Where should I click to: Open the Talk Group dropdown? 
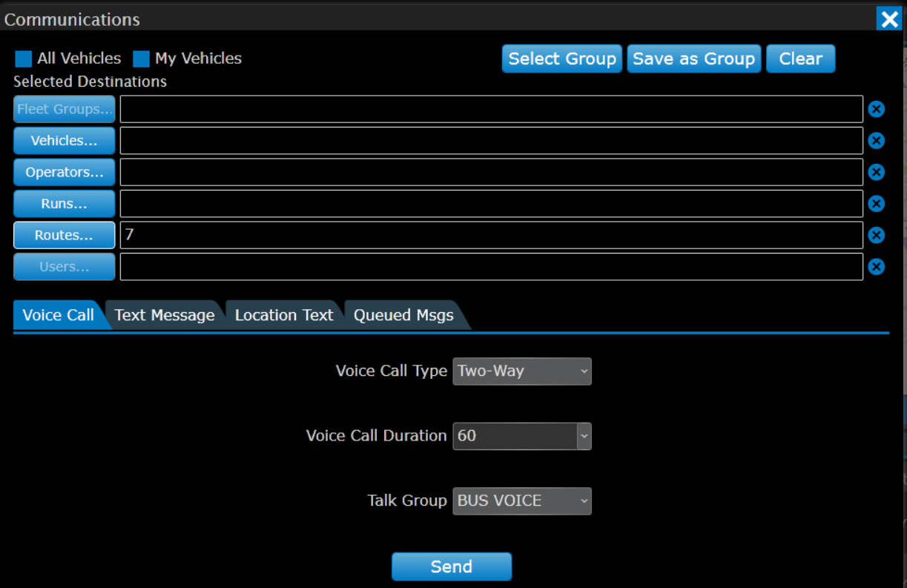pyautogui.click(x=522, y=501)
